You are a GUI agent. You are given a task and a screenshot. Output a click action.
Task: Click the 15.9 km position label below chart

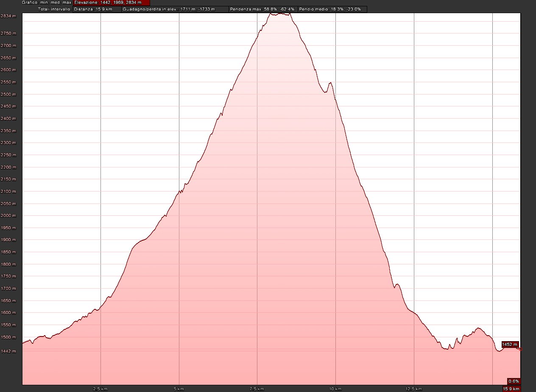(511, 389)
